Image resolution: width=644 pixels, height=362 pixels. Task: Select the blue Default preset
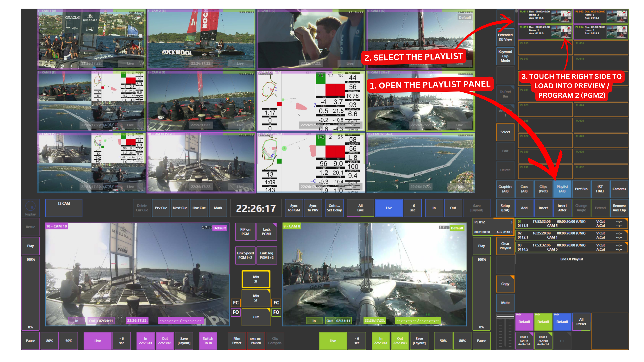(x=562, y=322)
